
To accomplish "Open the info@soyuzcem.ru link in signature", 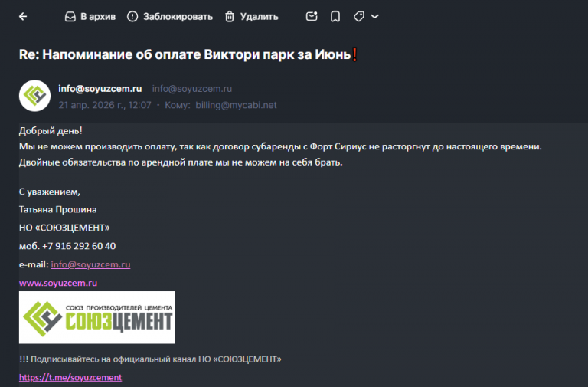I will pos(91,264).
